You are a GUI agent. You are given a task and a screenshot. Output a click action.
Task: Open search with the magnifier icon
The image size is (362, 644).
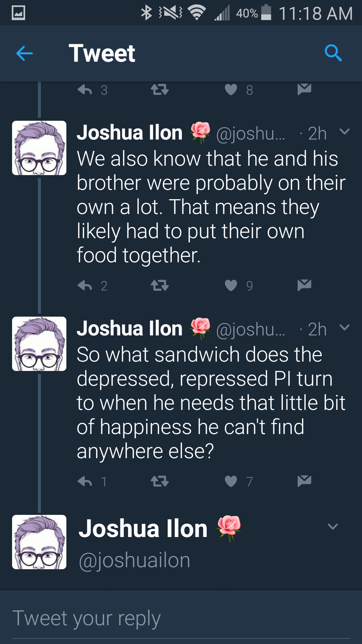click(x=333, y=53)
